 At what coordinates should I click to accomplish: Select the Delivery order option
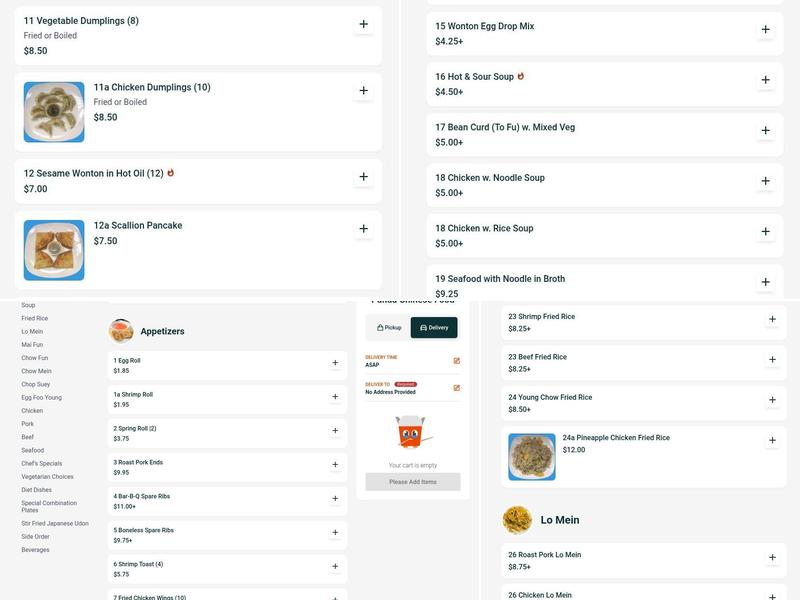(434, 328)
